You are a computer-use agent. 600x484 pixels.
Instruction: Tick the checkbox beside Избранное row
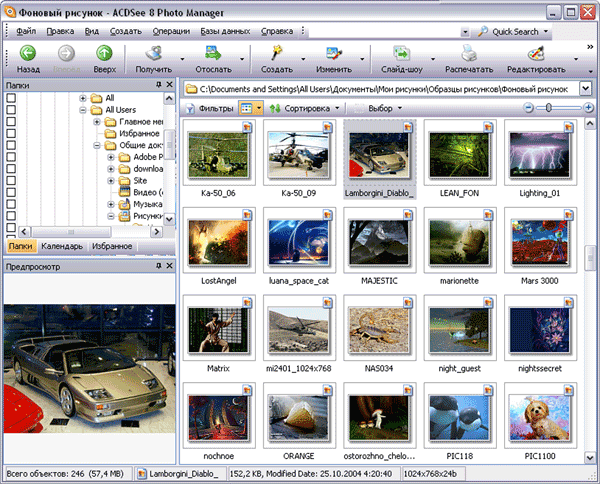[11, 134]
